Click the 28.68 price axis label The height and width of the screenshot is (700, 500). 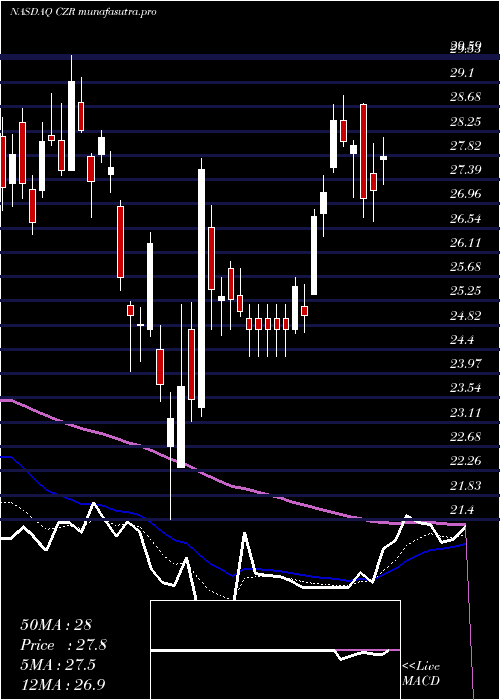click(x=466, y=96)
